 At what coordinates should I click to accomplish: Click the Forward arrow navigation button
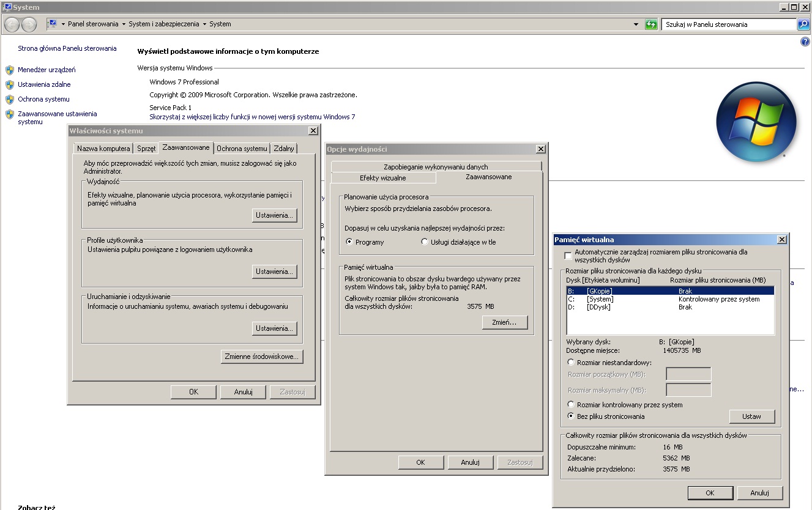tap(29, 24)
